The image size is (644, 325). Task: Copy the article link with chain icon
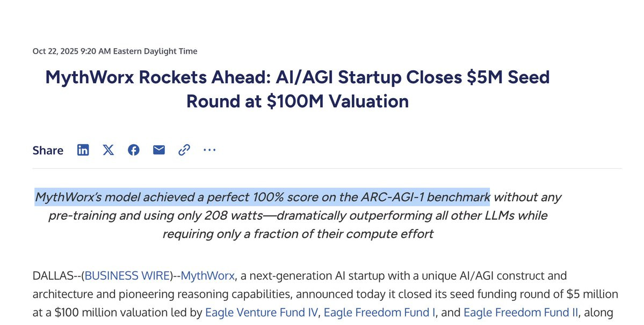[184, 150]
